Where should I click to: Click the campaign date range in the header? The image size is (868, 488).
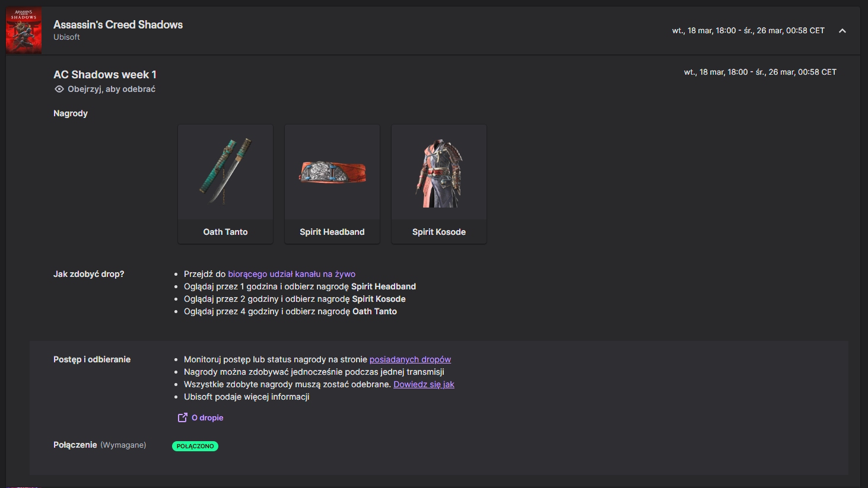pos(748,31)
